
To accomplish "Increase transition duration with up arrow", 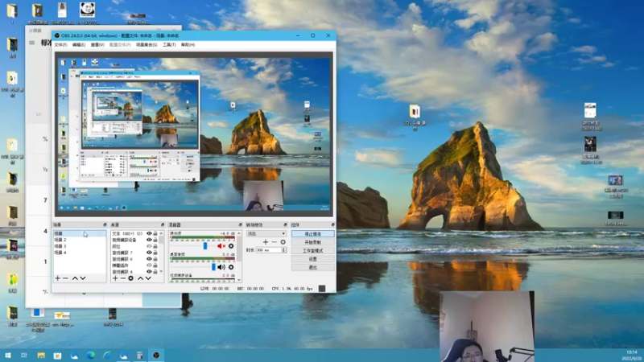I will tap(283, 249).
